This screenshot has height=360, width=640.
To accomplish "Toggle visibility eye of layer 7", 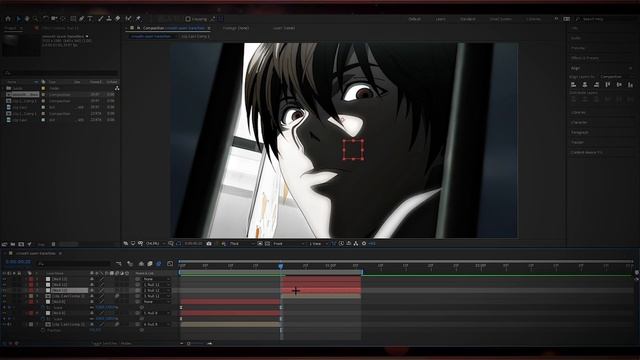I will point(4,324).
